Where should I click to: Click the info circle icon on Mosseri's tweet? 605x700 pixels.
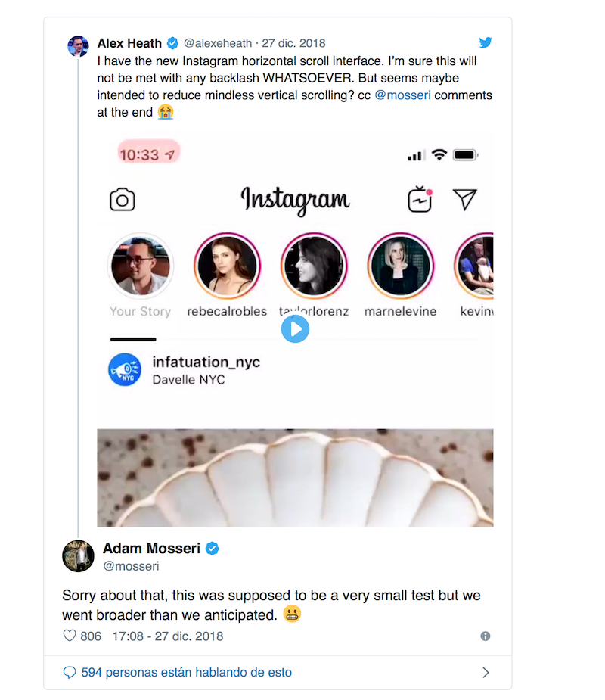(485, 636)
